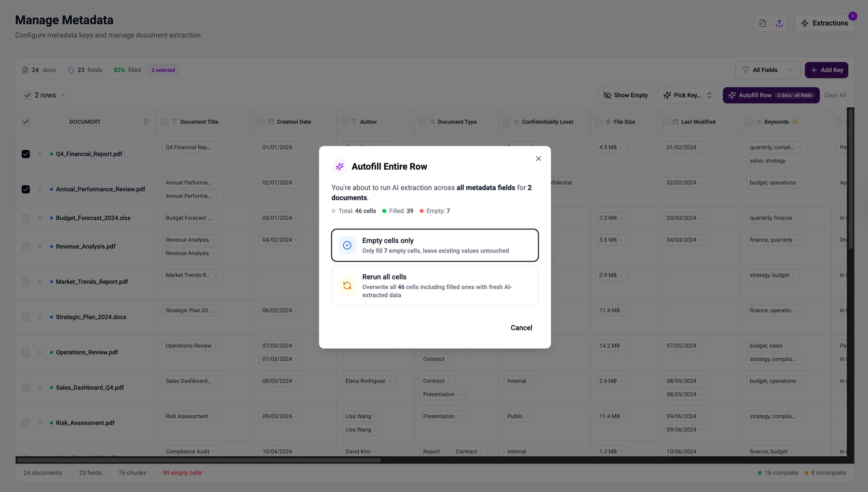Choose the Rerun all cells option
This screenshot has width=868, height=492.
[434, 286]
